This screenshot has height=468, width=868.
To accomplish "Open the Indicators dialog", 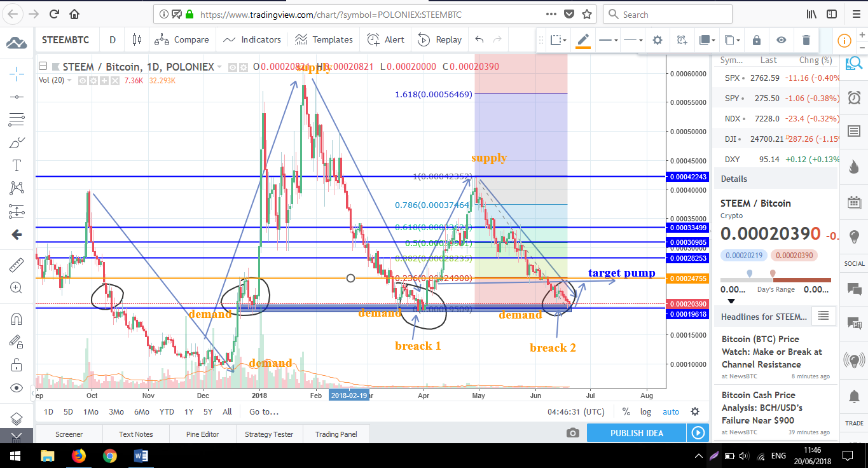I will click(x=252, y=39).
